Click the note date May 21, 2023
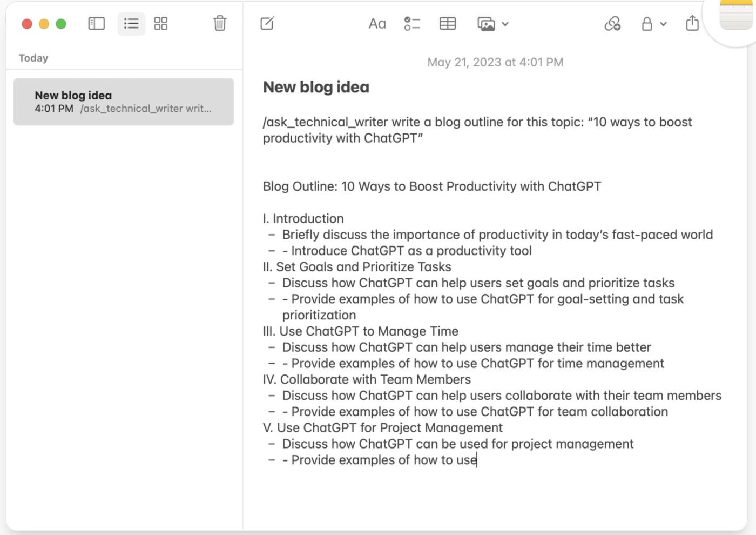Screen dimensions: 756x535 coord(495,62)
